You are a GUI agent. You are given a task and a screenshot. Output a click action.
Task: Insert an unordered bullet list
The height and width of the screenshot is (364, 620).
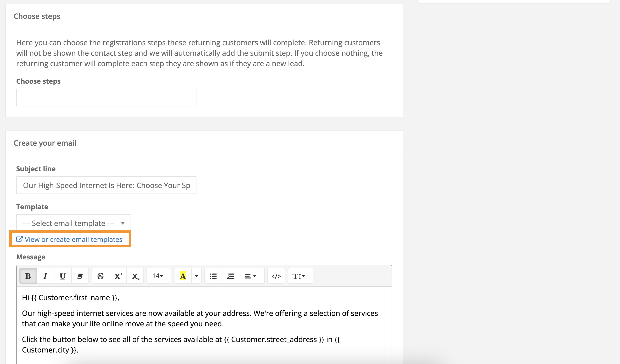(x=213, y=276)
